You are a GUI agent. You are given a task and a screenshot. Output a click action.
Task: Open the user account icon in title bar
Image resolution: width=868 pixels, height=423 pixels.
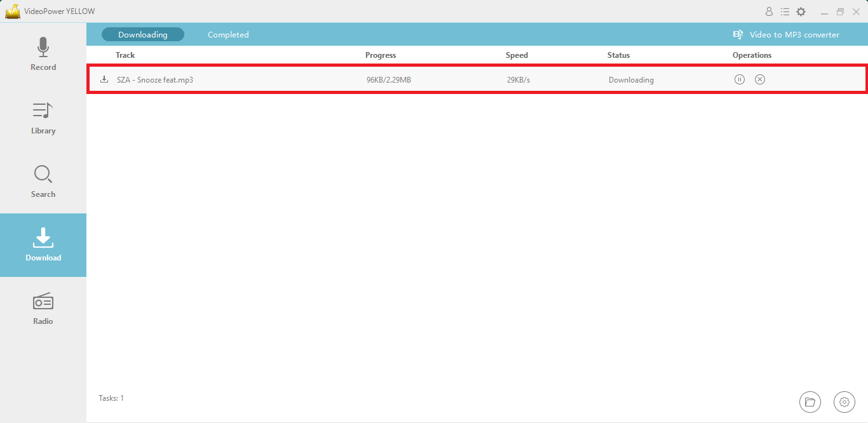pos(770,11)
